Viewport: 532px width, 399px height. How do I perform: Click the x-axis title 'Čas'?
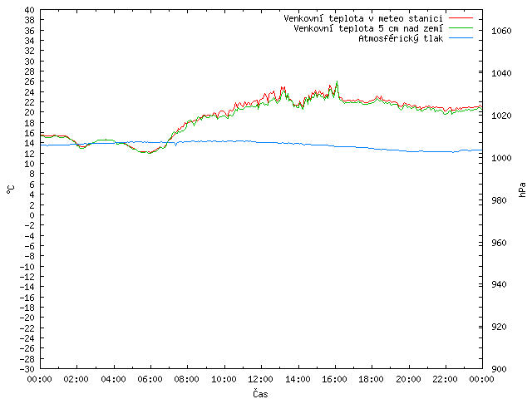pos(260,393)
